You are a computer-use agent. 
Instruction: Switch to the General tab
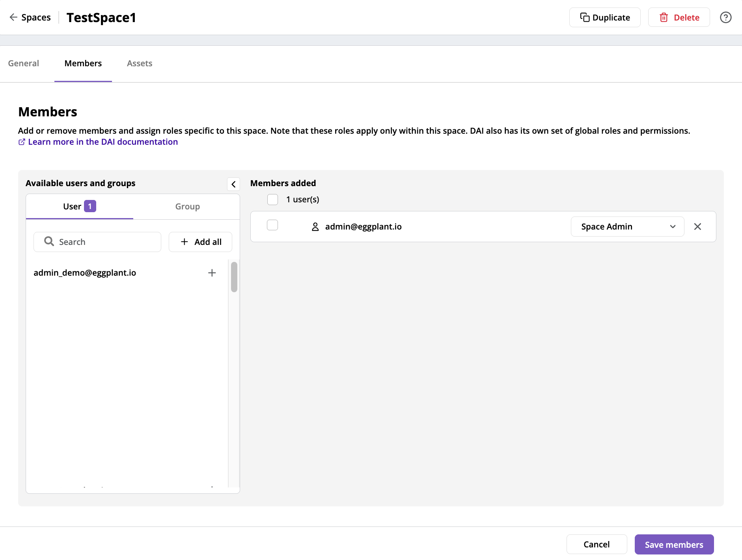point(24,63)
